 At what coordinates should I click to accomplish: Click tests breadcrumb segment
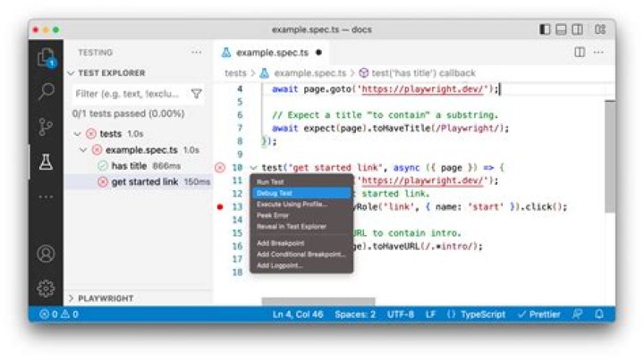[x=235, y=73]
